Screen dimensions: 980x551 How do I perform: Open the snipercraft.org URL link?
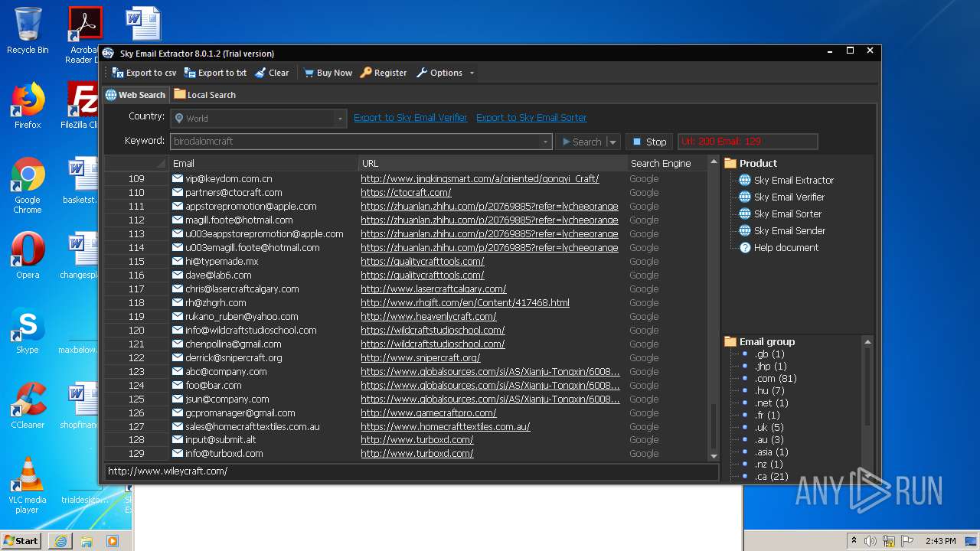pyautogui.click(x=420, y=357)
